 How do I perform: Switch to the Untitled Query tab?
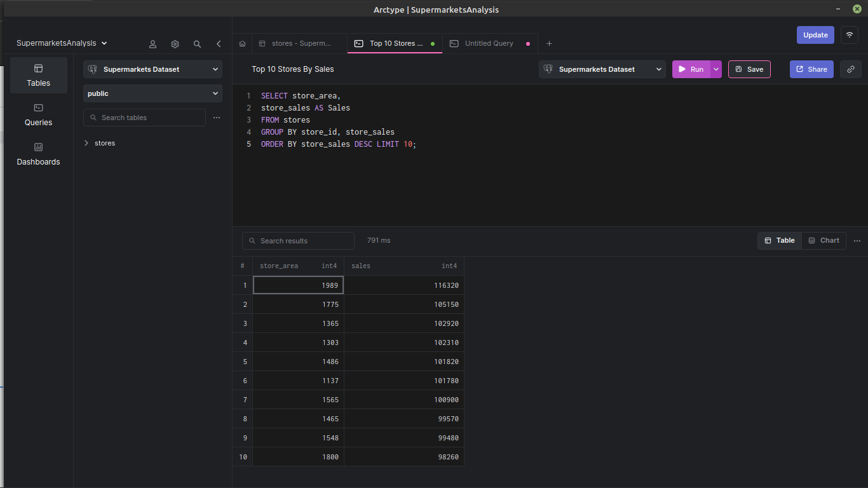pos(490,43)
